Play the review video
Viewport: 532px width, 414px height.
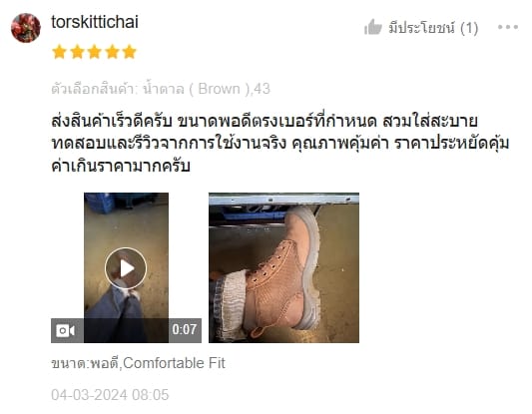(x=126, y=268)
